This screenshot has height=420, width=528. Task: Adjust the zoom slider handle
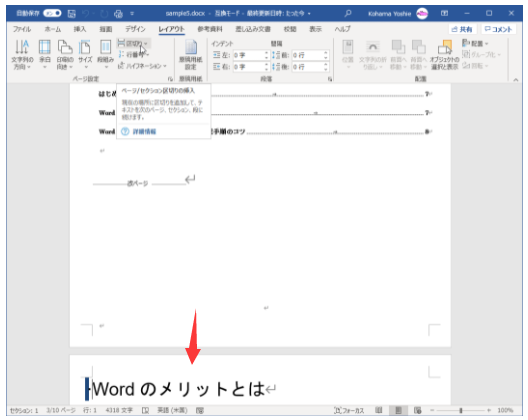pyautogui.click(x=461, y=411)
